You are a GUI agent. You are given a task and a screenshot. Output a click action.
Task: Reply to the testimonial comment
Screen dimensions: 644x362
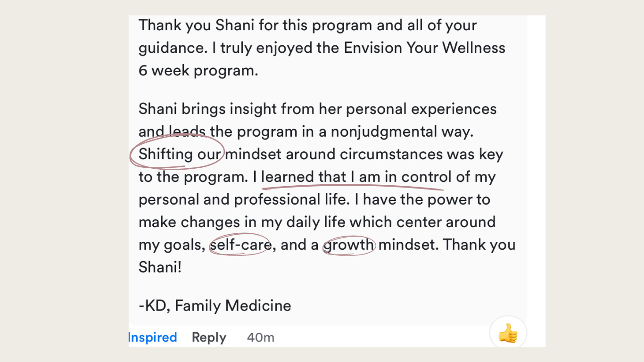(x=209, y=337)
